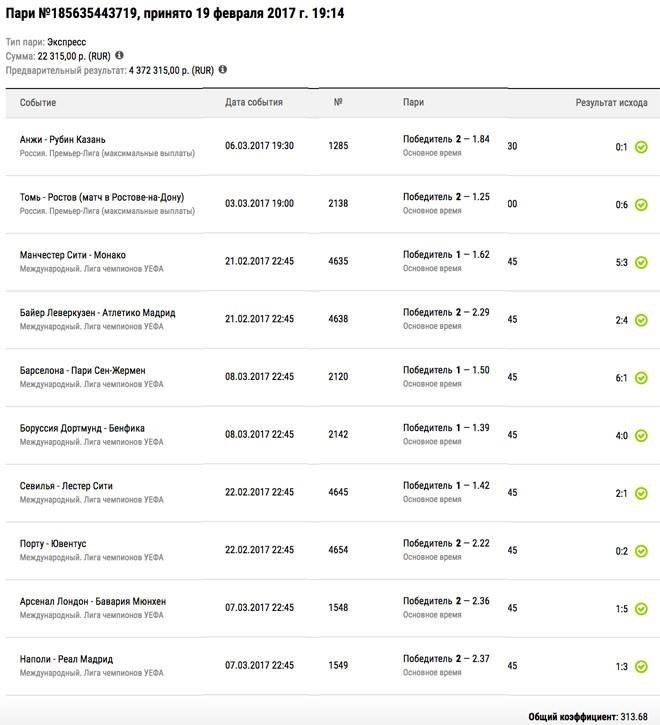Click green check icon in Порту - Ювентус row
The width and height of the screenshot is (660, 725).
coord(641,551)
